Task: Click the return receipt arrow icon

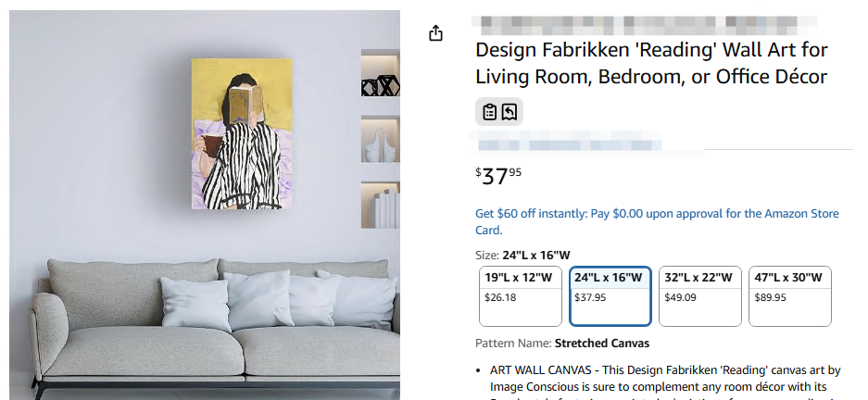Action: tap(509, 112)
